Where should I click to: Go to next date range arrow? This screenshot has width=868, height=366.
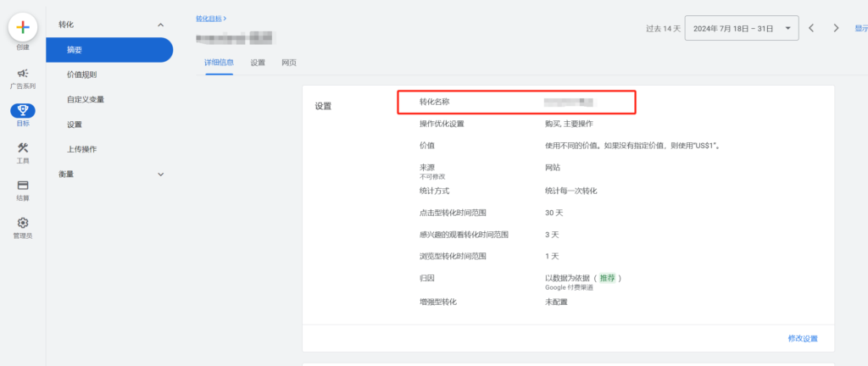tap(836, 28)
